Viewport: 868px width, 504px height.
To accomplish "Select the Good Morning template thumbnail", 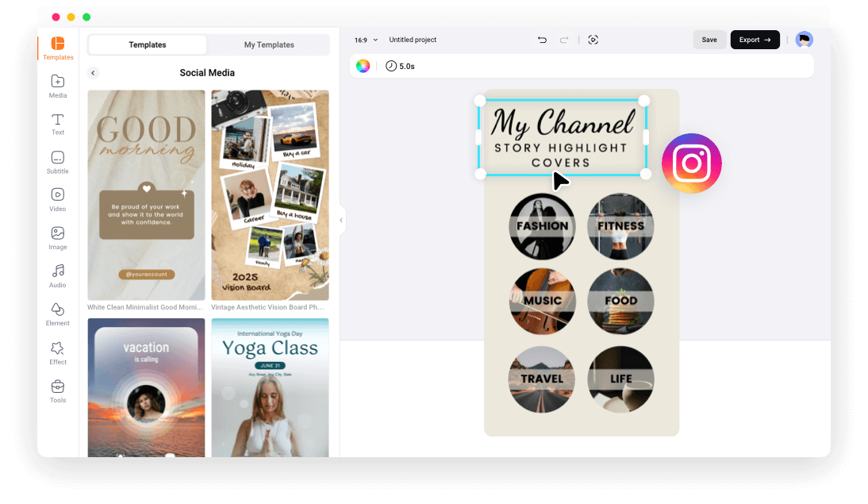I will tap(146, 195).
